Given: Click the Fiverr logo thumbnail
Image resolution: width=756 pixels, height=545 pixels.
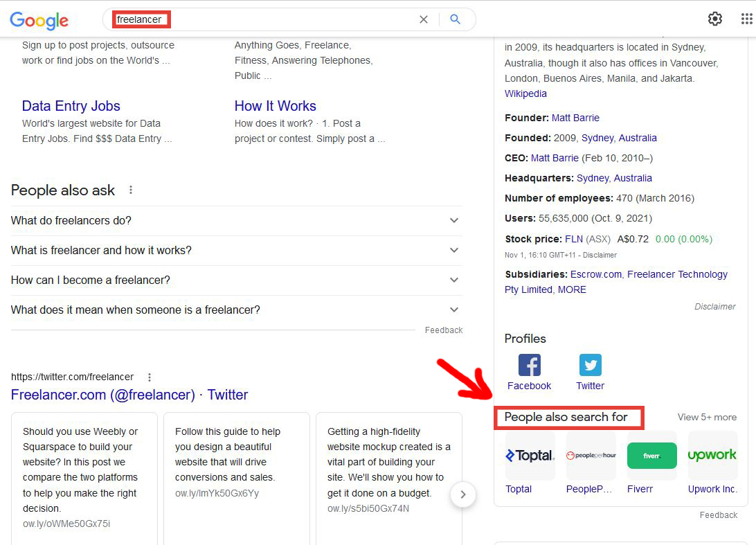Looking at the screenshot, I should click(652, 455).
